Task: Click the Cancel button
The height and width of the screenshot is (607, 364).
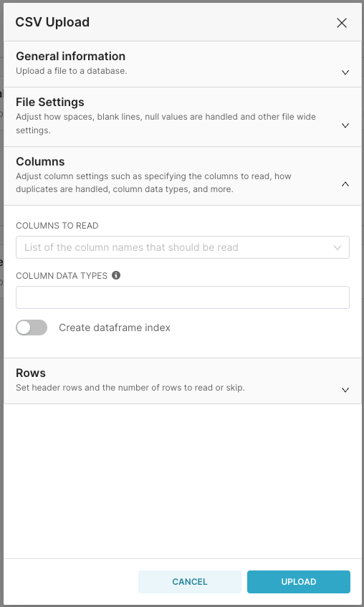Action: pyautogui.click(x=190, y=581)
